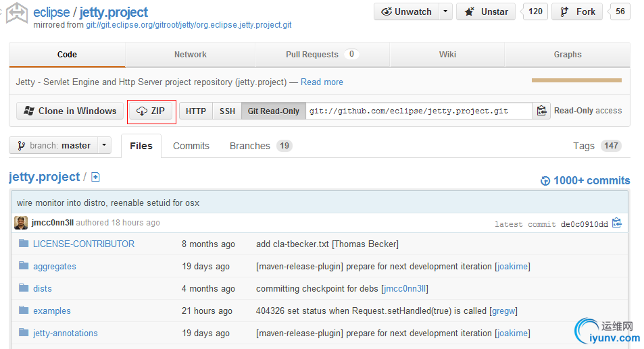This screenshot has height=349, width=644.
Task: Open the dists folder
Action: click(43, 289)
